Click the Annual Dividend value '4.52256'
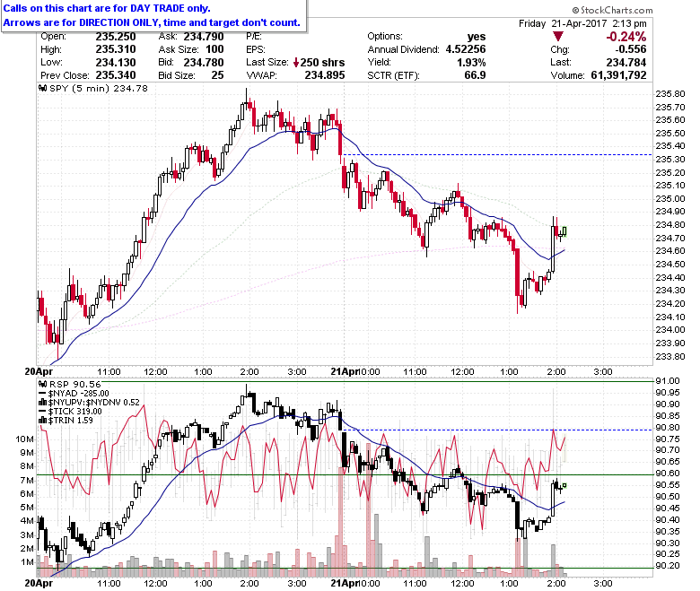This screenshot has height=591, width=700. 466,49
